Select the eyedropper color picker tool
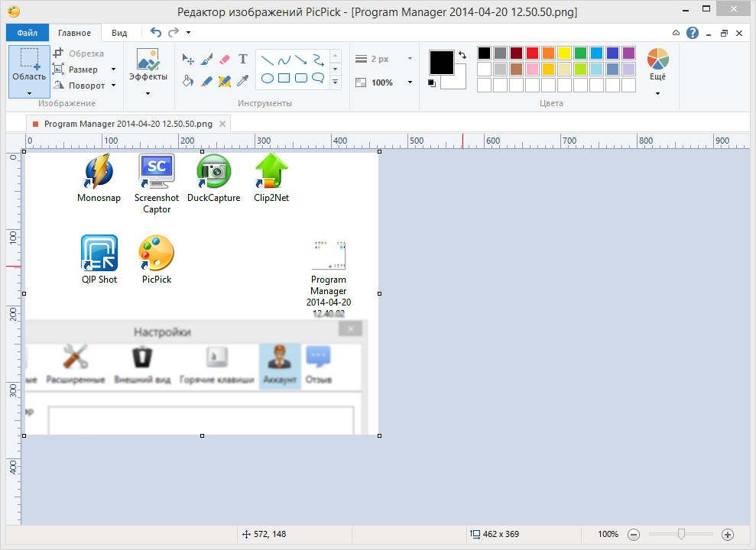Screen dimensions: 756x550 point(243,81)
